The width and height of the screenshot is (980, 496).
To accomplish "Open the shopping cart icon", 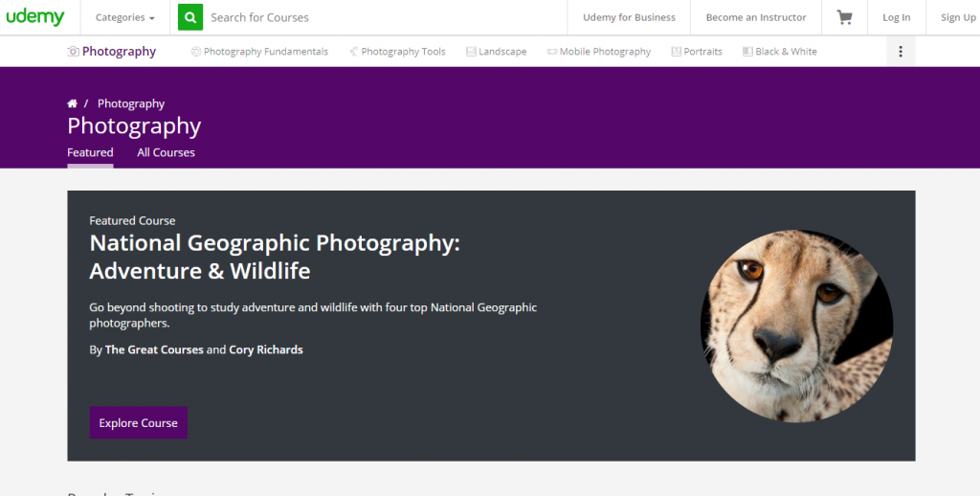I will 844,17.
